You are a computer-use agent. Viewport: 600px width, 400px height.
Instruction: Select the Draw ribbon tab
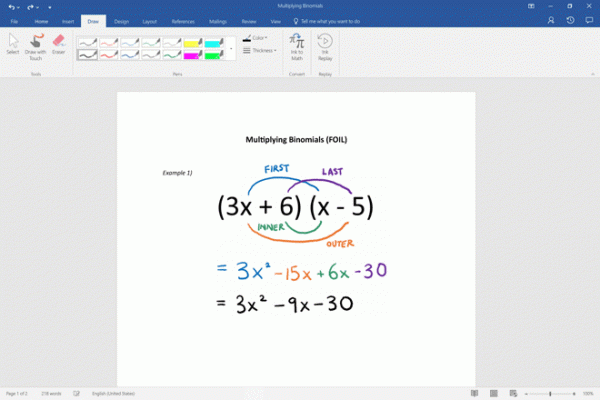[93, 21]
